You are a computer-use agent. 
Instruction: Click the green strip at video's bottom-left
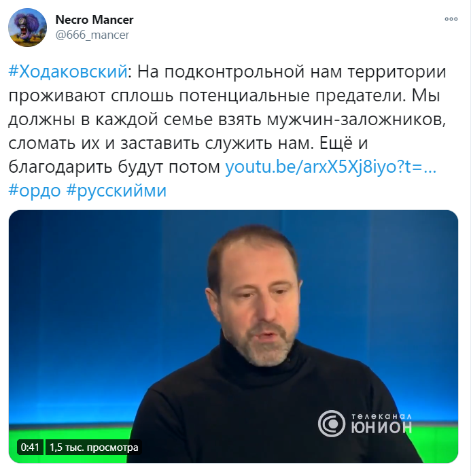70,431
